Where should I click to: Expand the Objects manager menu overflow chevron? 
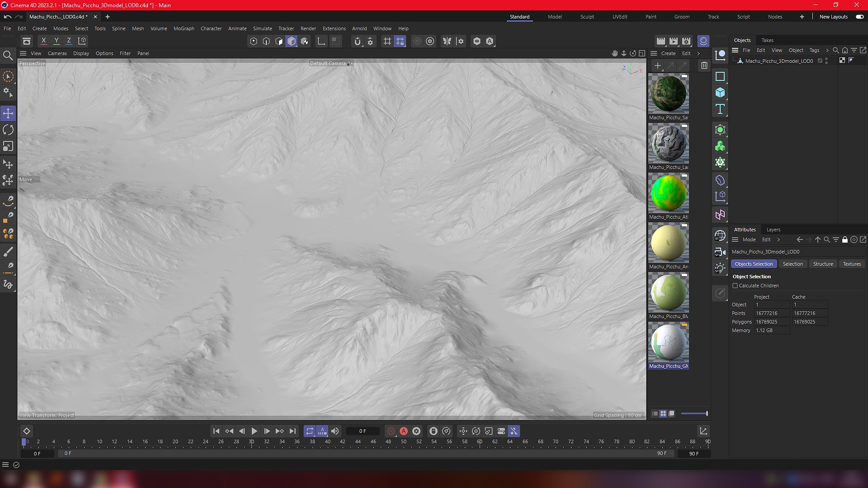[827, 50]
